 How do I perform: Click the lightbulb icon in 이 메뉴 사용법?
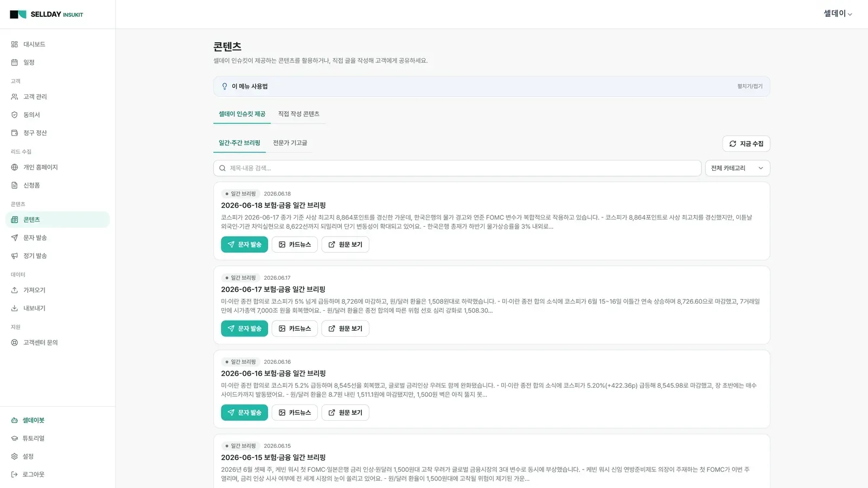pos(225,86)
